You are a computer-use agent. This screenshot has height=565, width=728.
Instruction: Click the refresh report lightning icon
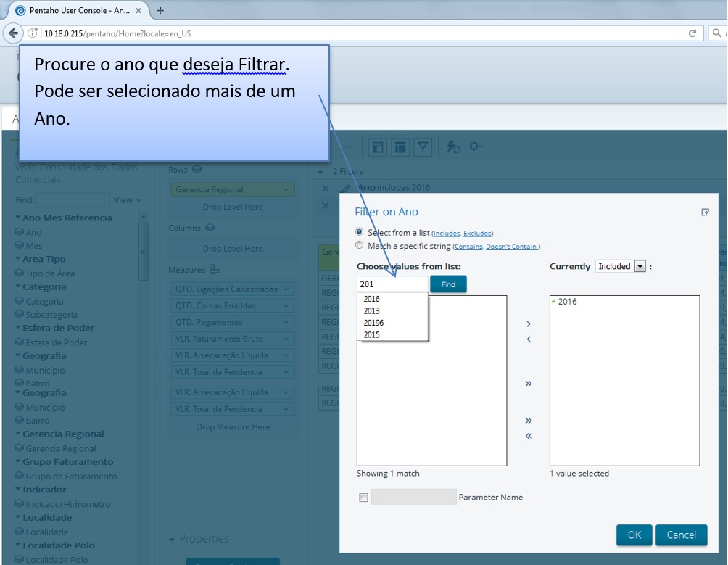[x=452, y=147]
